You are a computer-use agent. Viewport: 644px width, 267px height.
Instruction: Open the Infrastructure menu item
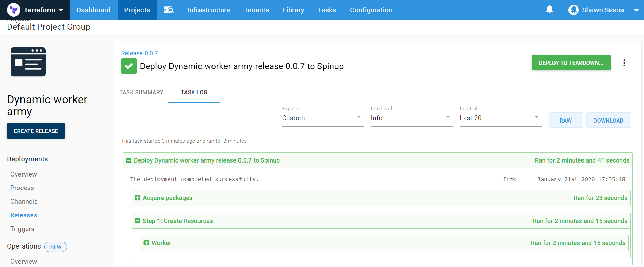[209, 10]
